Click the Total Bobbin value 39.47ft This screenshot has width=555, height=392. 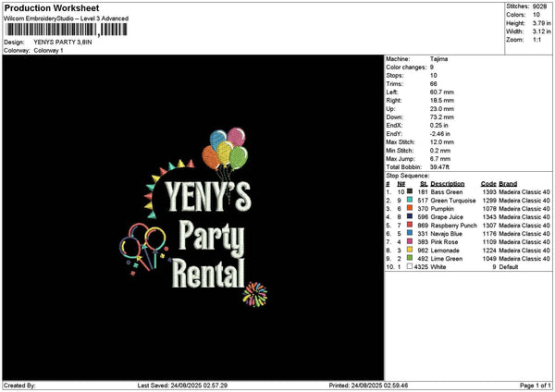(x=439, y=167)
